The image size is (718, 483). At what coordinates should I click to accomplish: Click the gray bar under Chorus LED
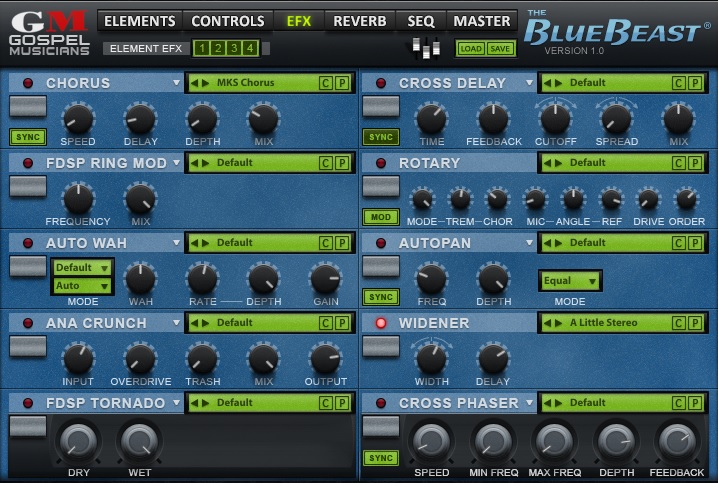tap(28, 106)
